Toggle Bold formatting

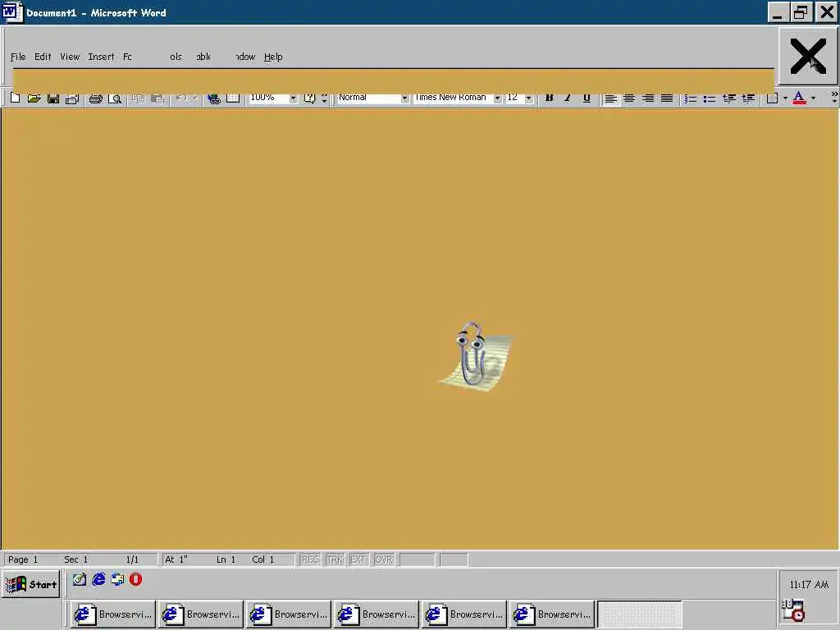coord(549,98)
